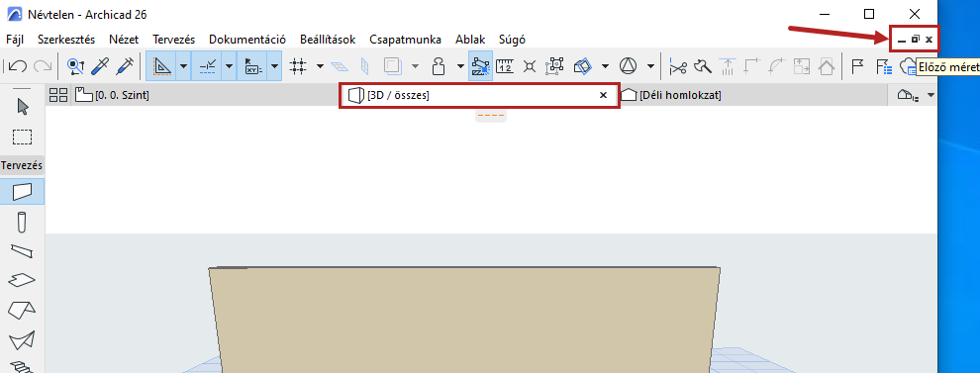Expand the grid snap dropdown arrow
The image size is (980, 373).
pos(320,65)
